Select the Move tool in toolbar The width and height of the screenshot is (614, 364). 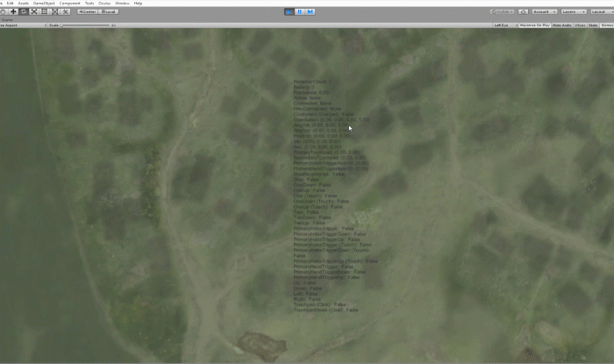pos(13,11)
